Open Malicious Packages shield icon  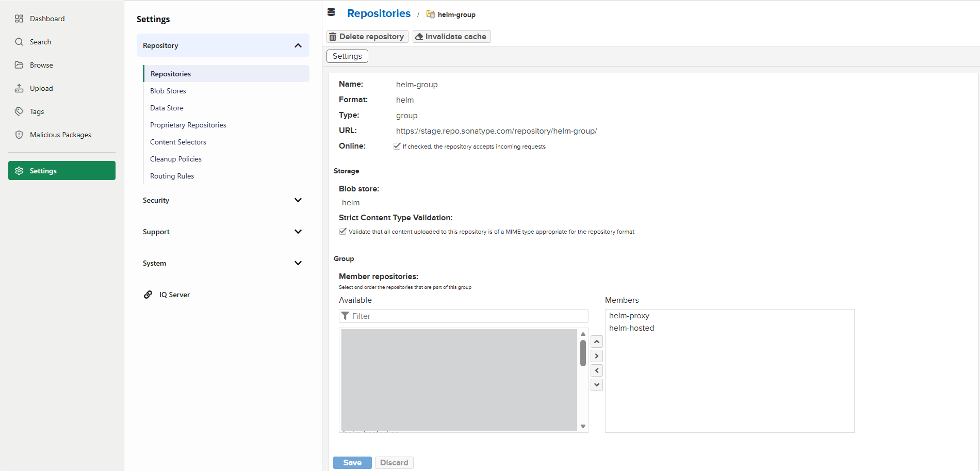coord(19,135)
